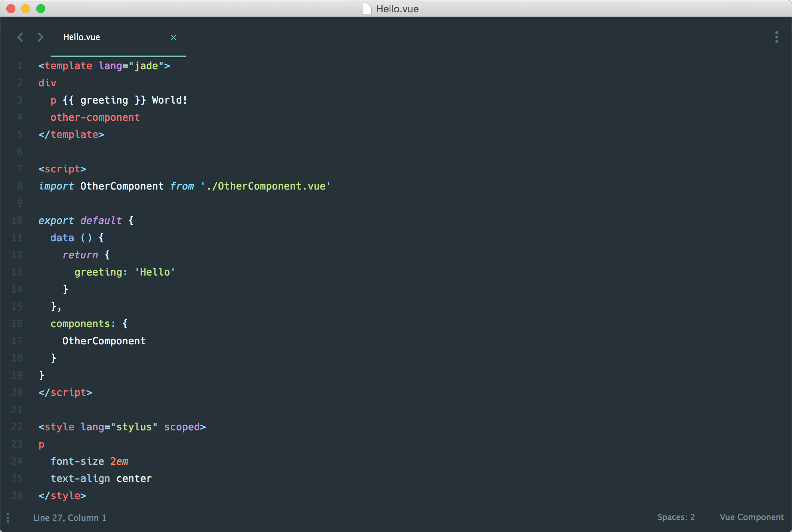The height and width of the screenshot is (532, 792).
Task: Open the Vue Component syntax selector
Action: [752, 517]
